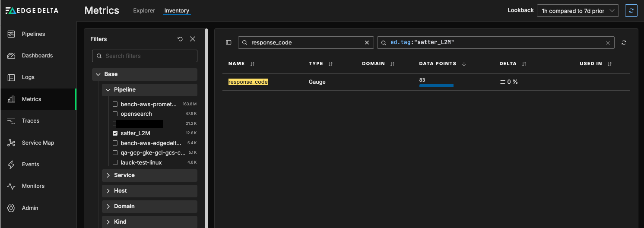Reset filters with the undo arrow icon
The image size is (644, 228).
pyautogui.click(x=180, y=39)
